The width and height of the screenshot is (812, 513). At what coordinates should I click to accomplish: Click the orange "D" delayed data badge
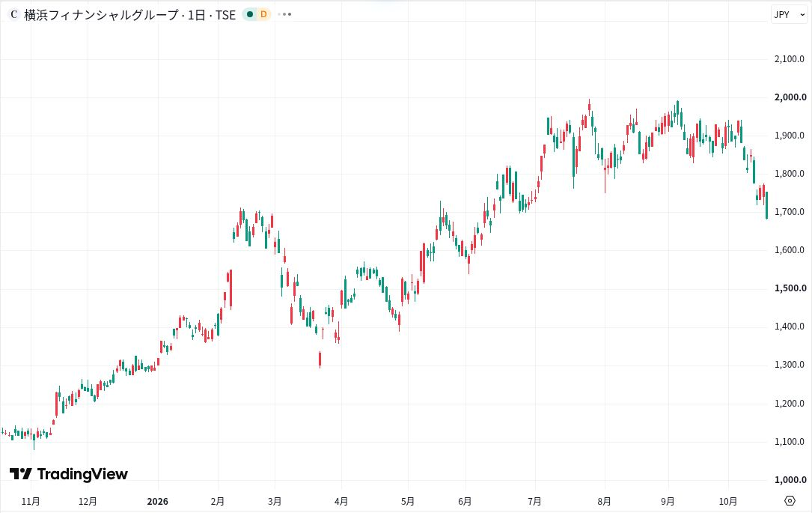click(x=263, y=14)
